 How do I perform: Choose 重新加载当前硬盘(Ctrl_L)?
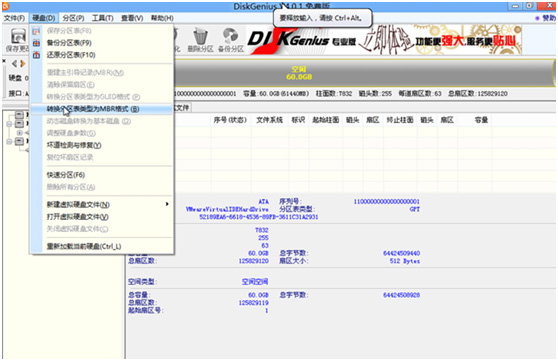point(101,246)
